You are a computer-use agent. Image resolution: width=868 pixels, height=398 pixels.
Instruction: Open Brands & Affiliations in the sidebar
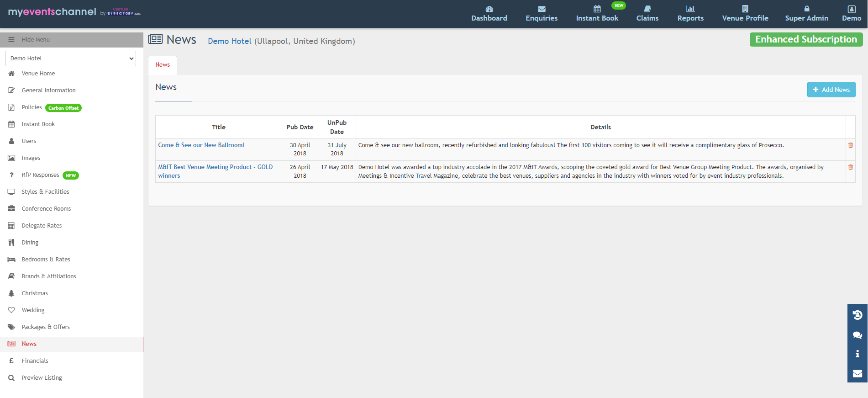coord(49,276)
